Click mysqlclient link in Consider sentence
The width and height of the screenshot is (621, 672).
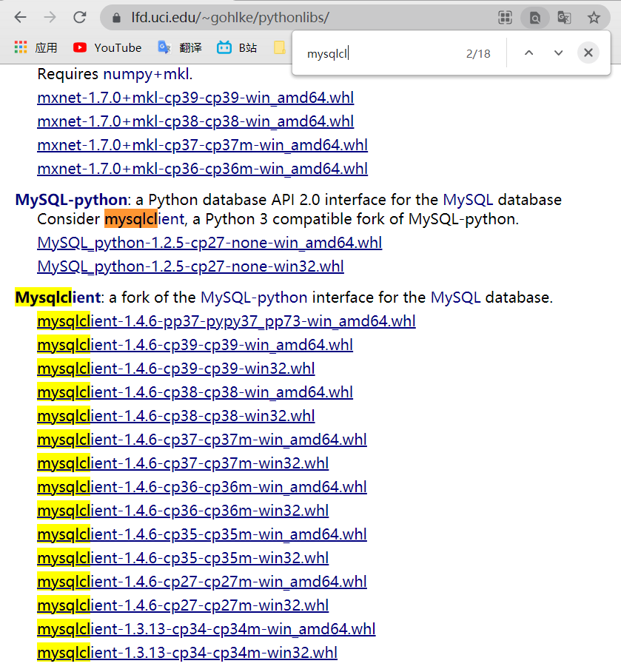[144, 219]
